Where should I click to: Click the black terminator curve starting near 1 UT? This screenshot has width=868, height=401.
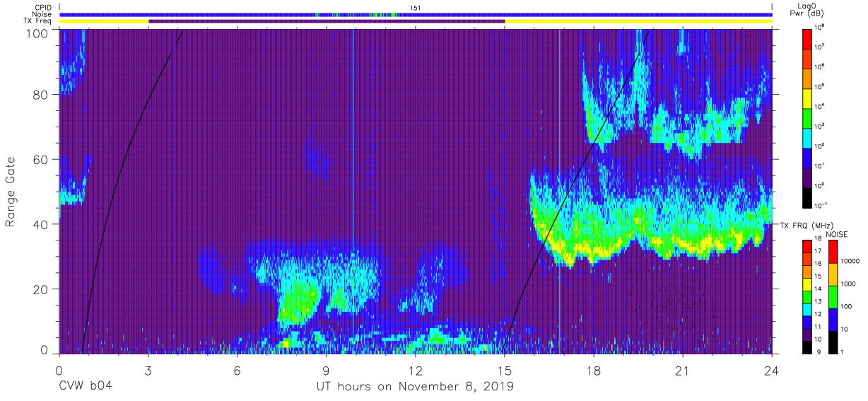[x=117, y=167]
